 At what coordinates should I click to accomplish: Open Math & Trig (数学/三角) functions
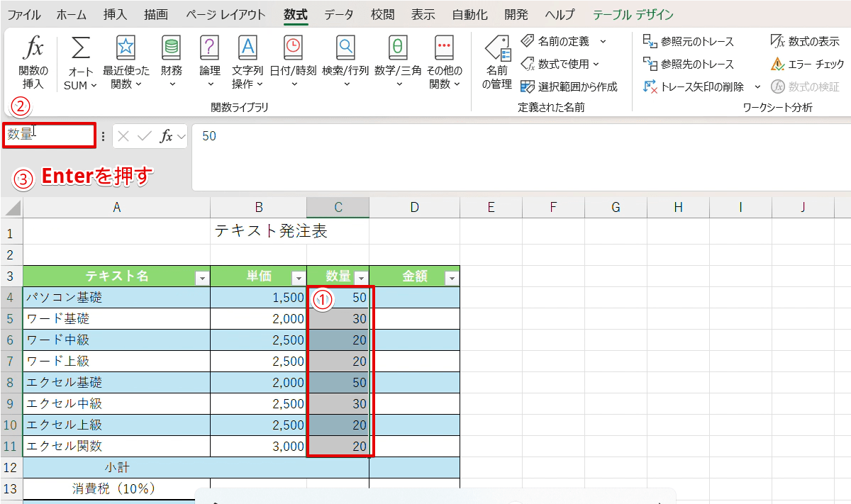pos(398,62)
